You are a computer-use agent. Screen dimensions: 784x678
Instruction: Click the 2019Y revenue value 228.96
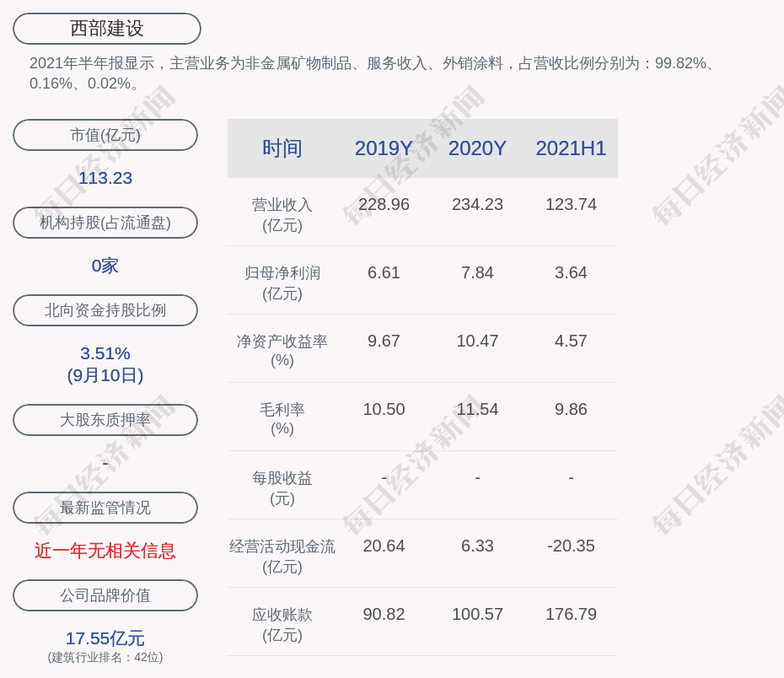(384, 205)
